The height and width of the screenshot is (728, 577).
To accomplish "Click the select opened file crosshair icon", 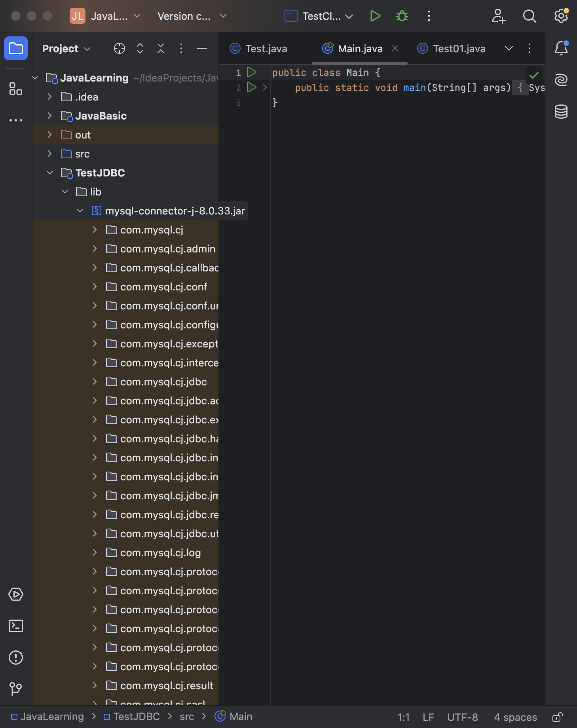I will (119, 48).
